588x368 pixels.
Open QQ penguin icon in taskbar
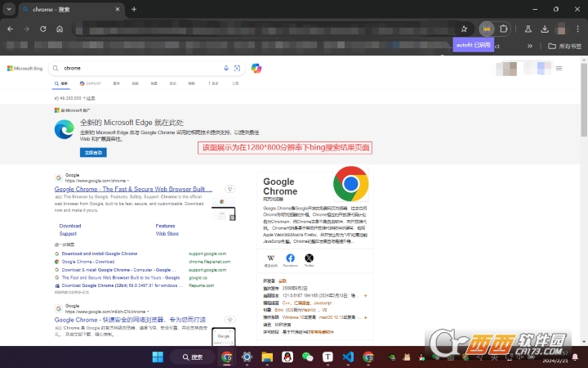pyautogui.click(x=287, y=357)
